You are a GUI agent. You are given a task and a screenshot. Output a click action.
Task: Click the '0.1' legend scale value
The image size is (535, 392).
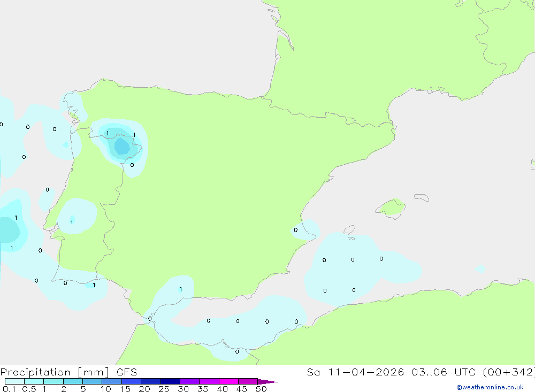point(9,389)
